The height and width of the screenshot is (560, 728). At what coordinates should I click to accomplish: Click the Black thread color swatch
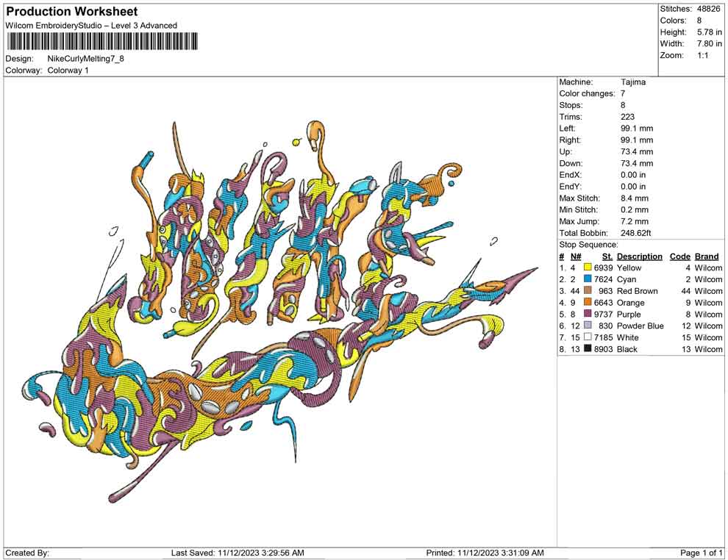588,348
